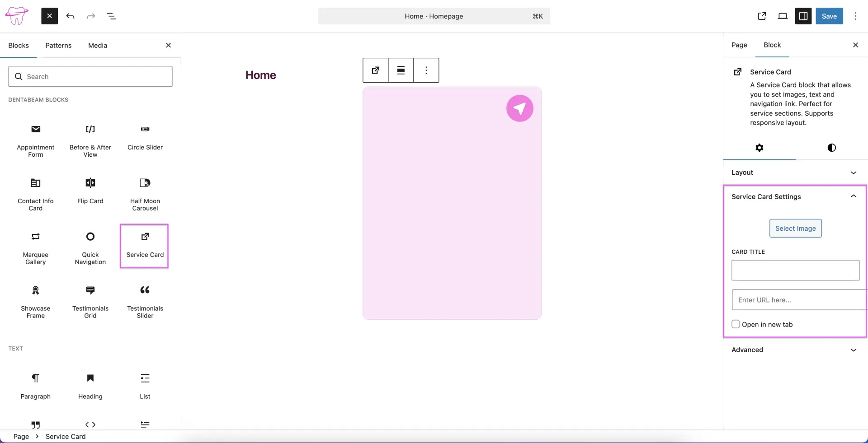Switch to the Media tab
Viewport: 868px width, 443px height.
(x=98, y=45)
